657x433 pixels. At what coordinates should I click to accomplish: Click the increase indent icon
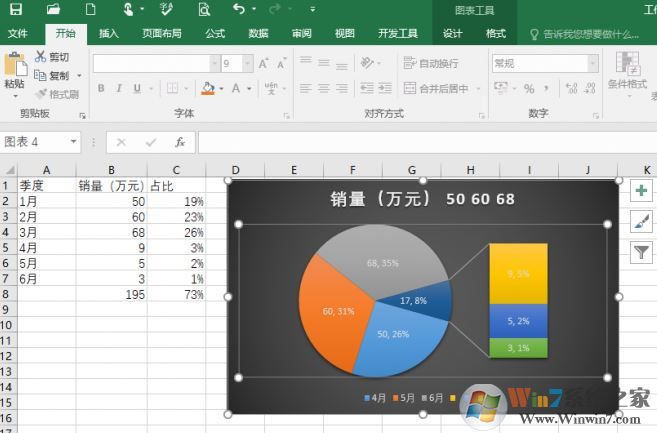pyautogui.click(x=385, y=88)
